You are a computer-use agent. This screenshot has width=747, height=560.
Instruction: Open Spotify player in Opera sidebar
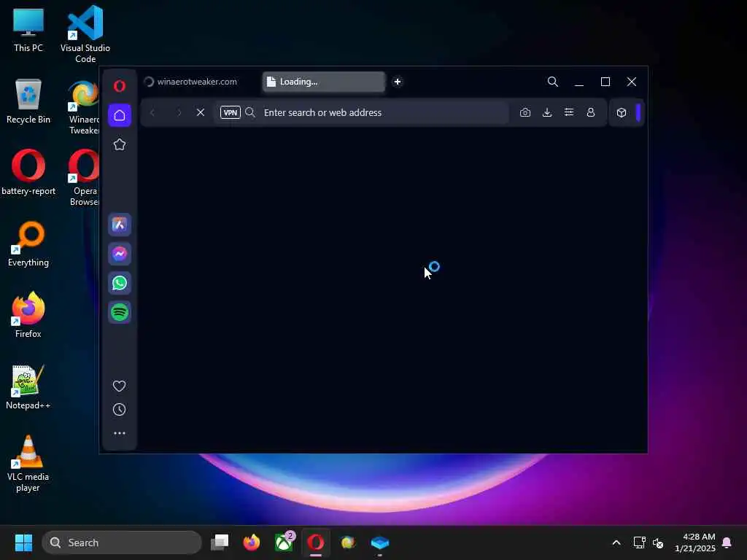(120, 312)
